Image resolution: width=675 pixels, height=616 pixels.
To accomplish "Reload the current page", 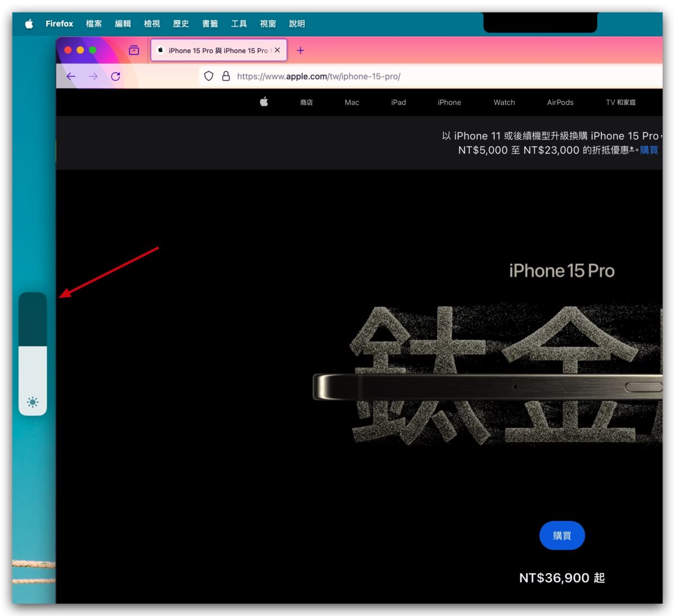I will (x=115, y=76).
